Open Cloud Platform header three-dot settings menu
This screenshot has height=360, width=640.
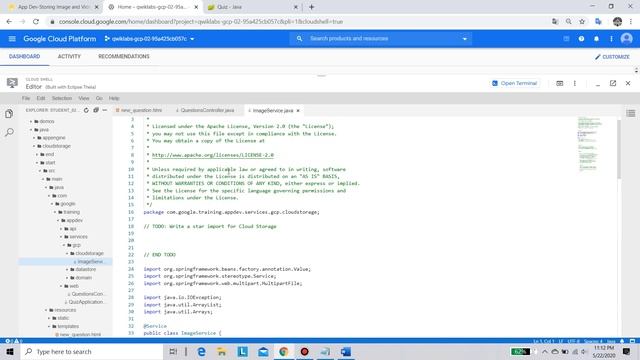coord(611,39)
